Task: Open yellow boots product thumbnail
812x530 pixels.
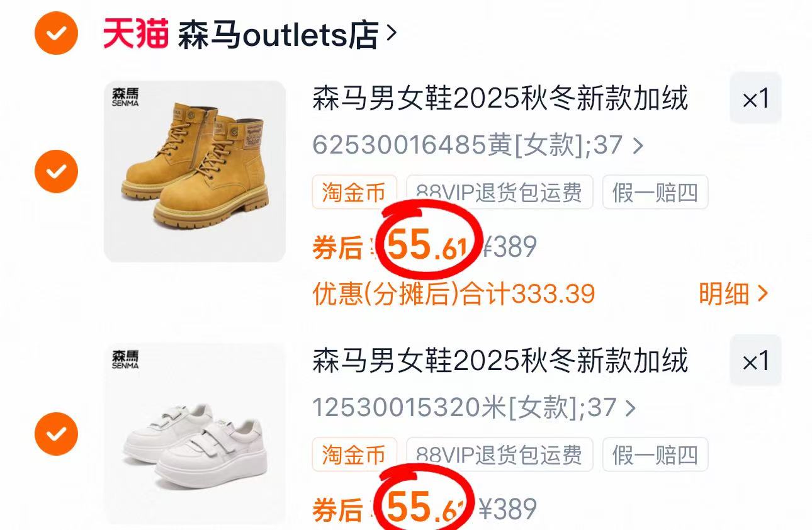Action: pyautogui.click(x=195, y=171)
